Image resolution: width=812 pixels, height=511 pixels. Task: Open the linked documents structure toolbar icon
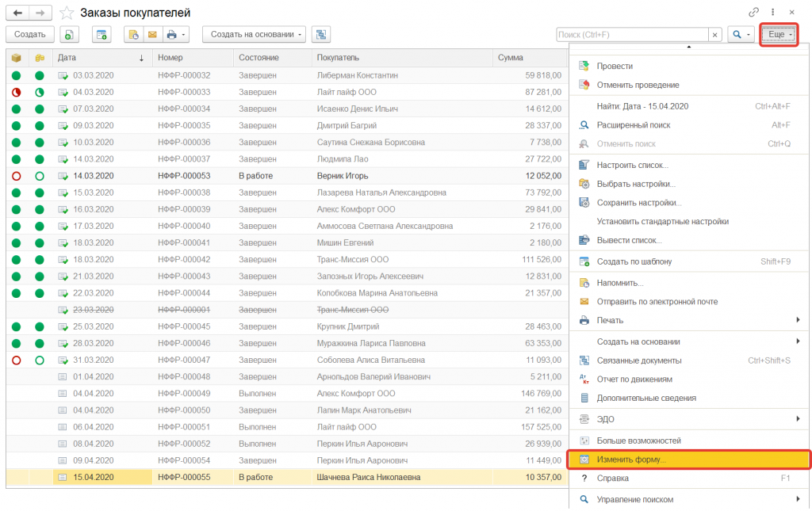(321, 34)
